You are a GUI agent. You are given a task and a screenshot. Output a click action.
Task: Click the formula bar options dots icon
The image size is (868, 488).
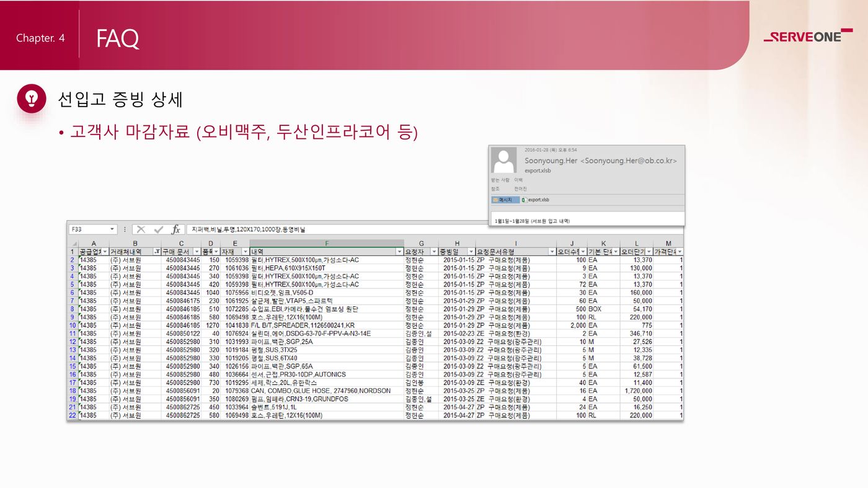point(125,229)
